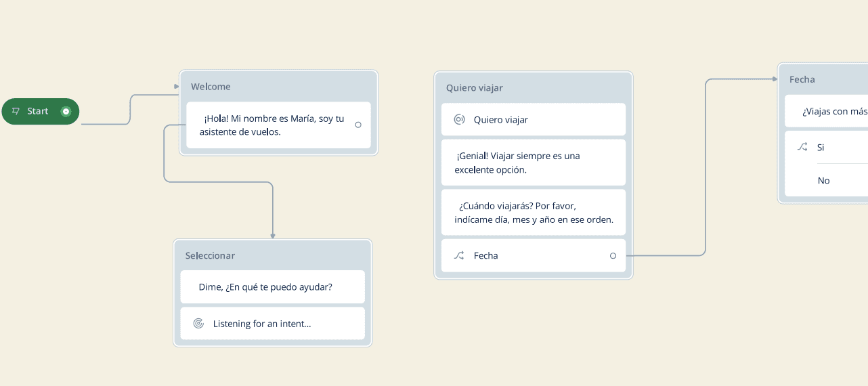Select the Listening for an intent step
Screen dimensions: 868x386
[x=272, y=324]
